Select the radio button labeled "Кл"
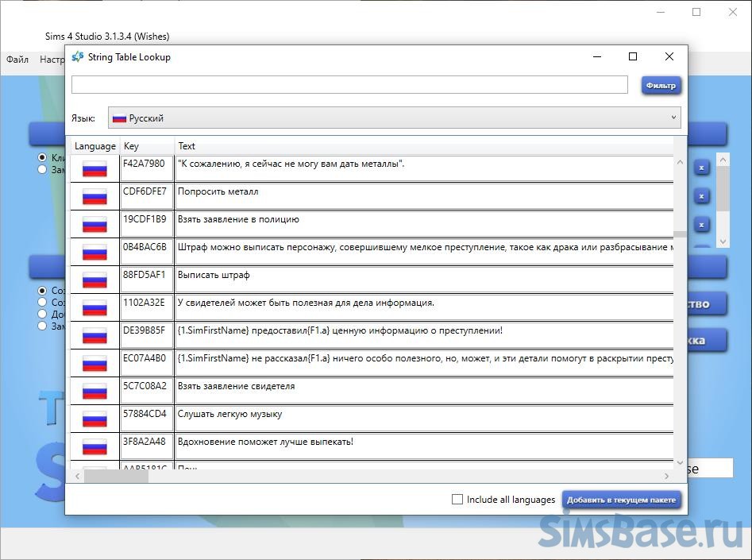 point(43,158)
